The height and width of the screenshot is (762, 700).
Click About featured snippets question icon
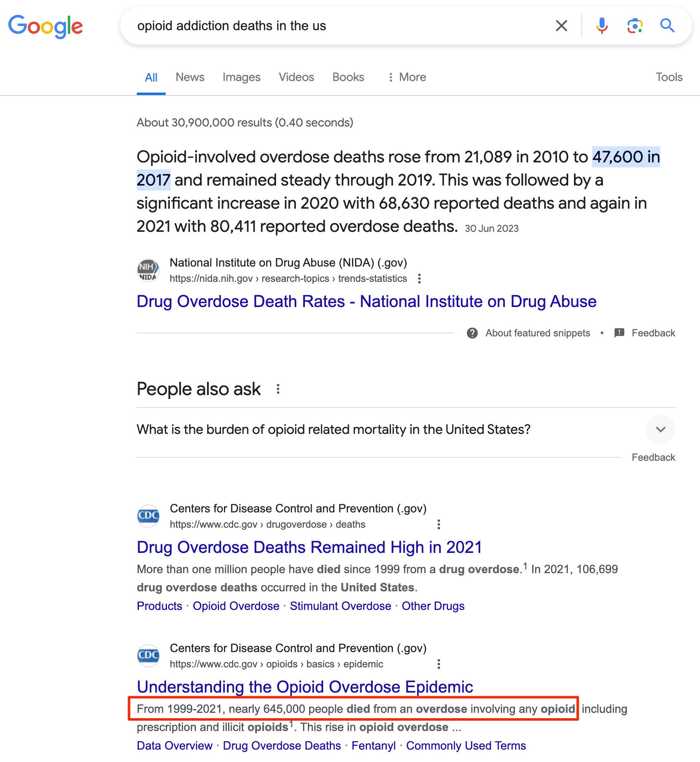[x=472, y=333]
